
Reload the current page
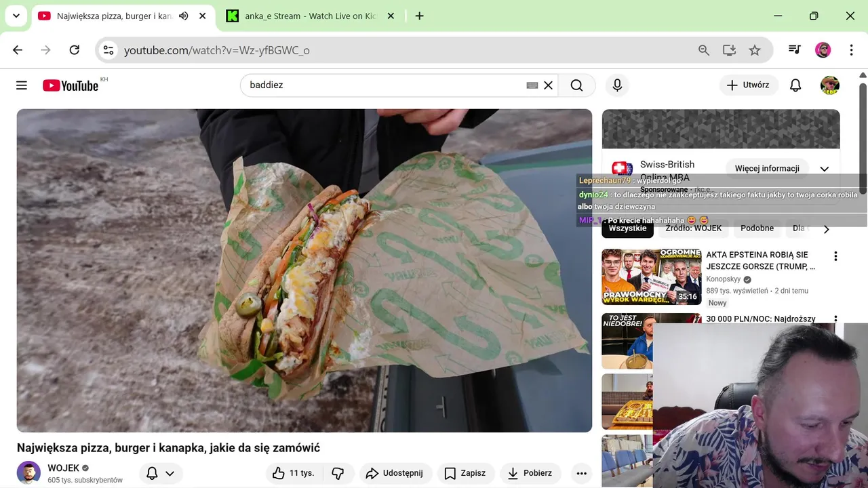tap(75, 50)
